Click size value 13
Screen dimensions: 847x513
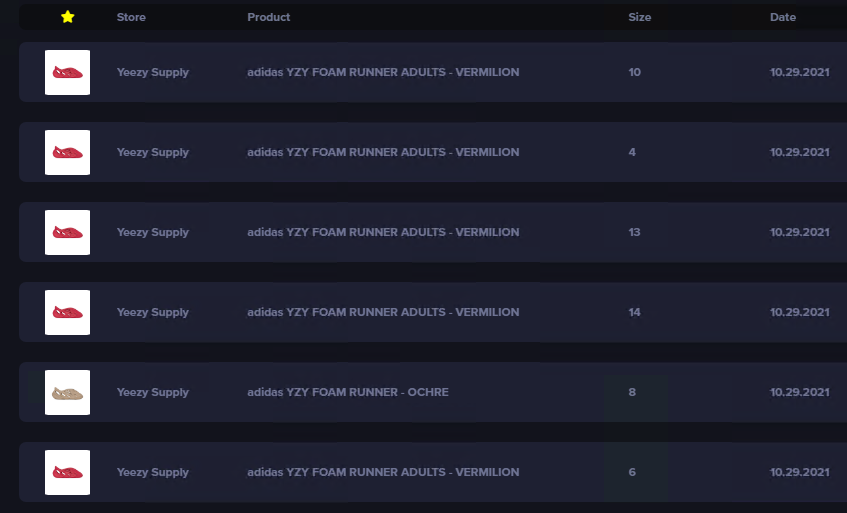tap(634, 232)
